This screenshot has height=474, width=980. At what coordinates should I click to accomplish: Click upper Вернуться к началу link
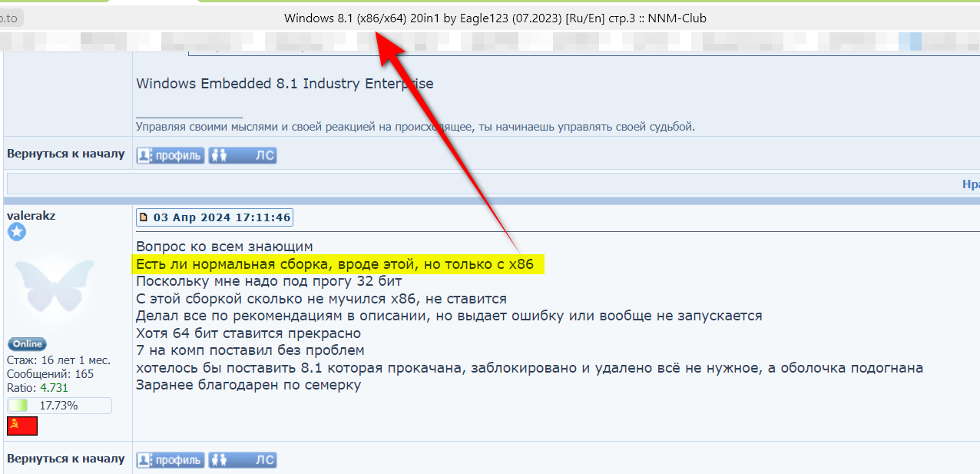66,154
